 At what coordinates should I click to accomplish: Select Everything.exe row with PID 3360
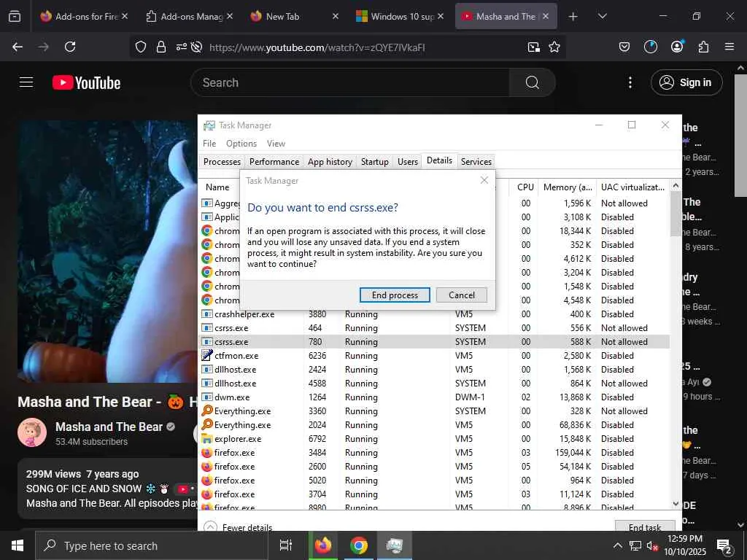pos(434,411)
